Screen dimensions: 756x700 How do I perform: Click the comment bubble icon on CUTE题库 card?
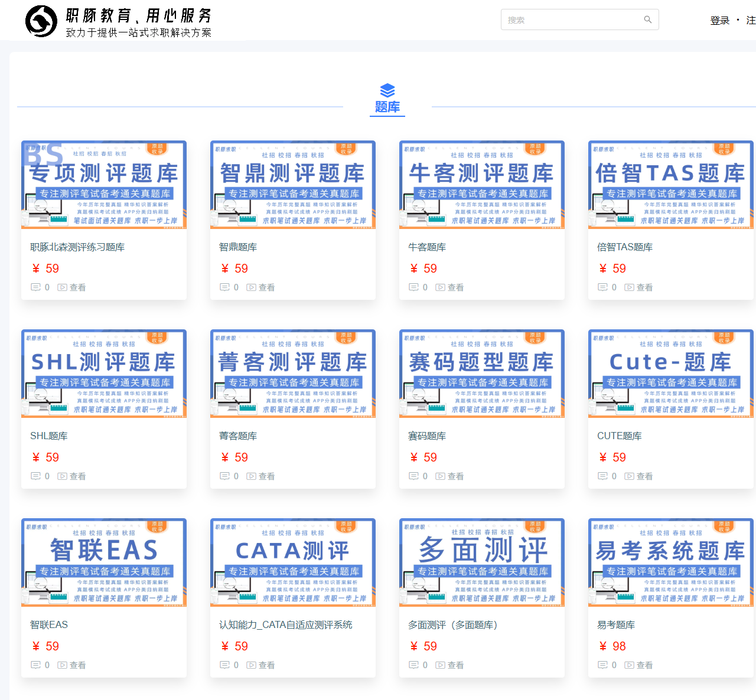(604, 476)
